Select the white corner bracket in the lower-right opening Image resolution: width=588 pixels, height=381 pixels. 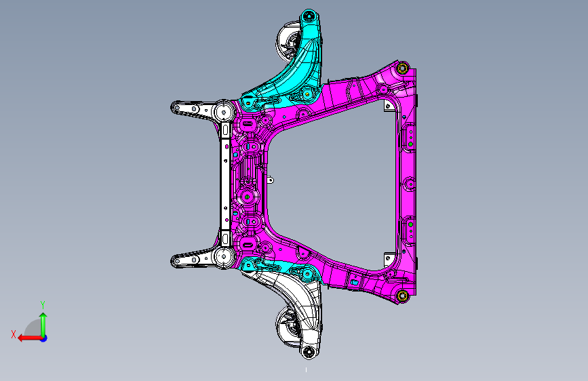tap(389, 259)
